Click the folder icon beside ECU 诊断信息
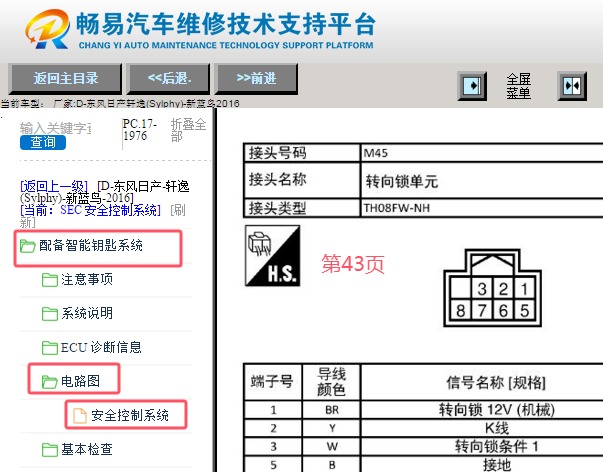603x472 pixels. (50, 347)
